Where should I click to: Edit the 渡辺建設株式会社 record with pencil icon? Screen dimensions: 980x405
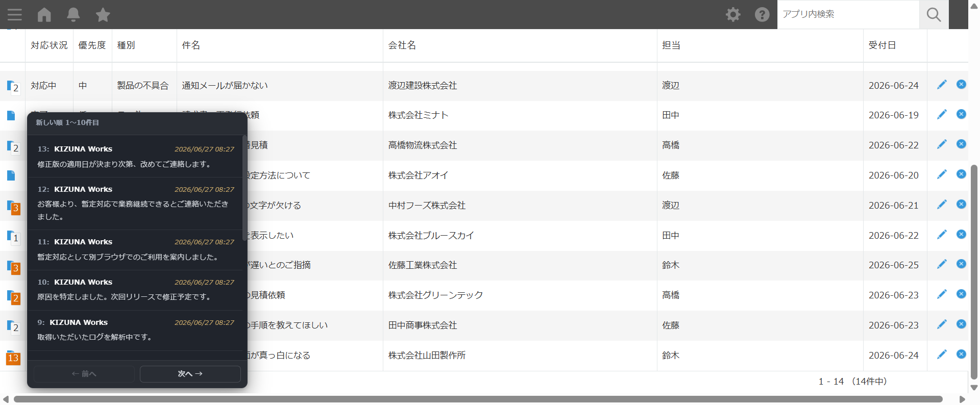coord(942,85)
